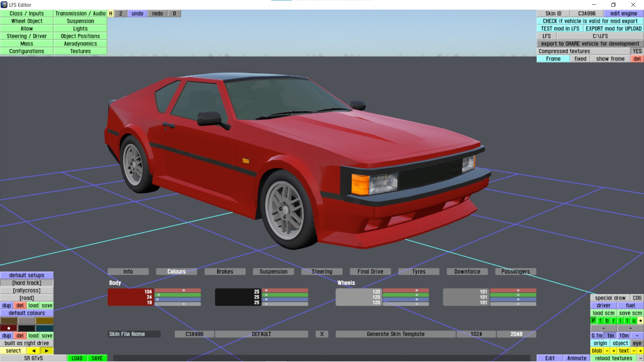
Task: Open the Aerodynamics menu
Action: pos(80,44)
